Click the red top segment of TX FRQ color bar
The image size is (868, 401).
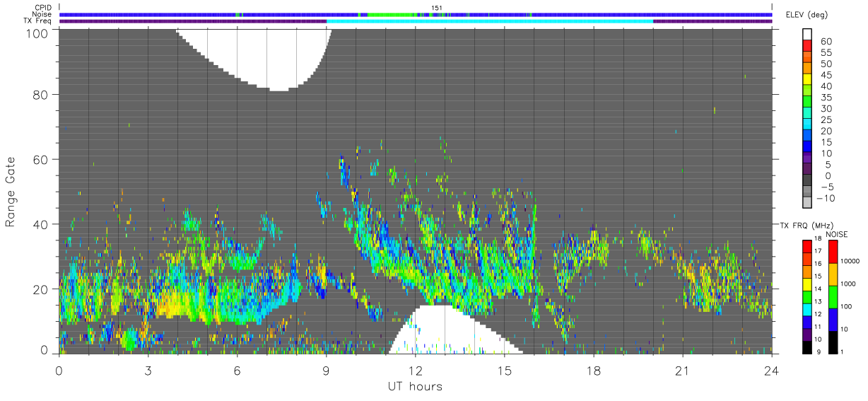tap(807, 247)
